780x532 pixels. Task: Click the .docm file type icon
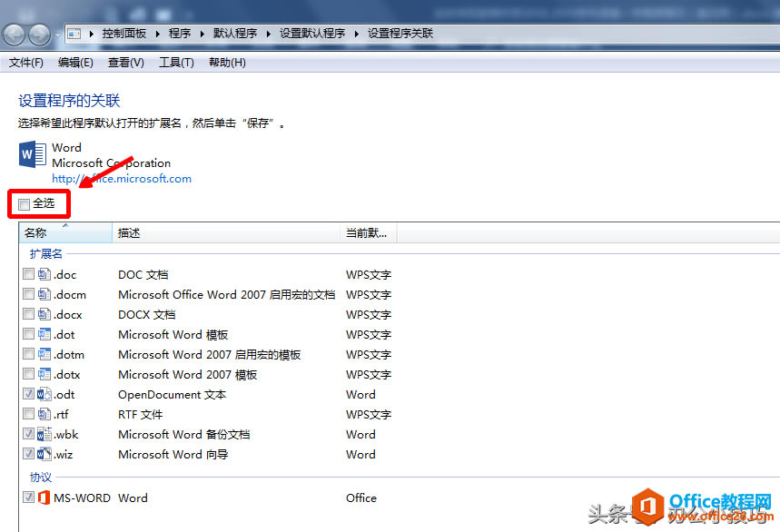[x=44, y=294]
